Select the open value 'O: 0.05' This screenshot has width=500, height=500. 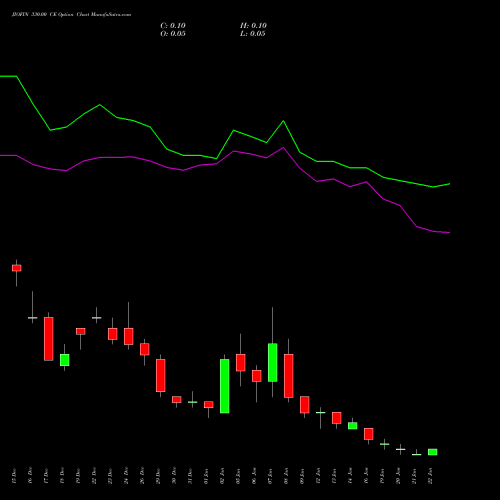[173, 34]
